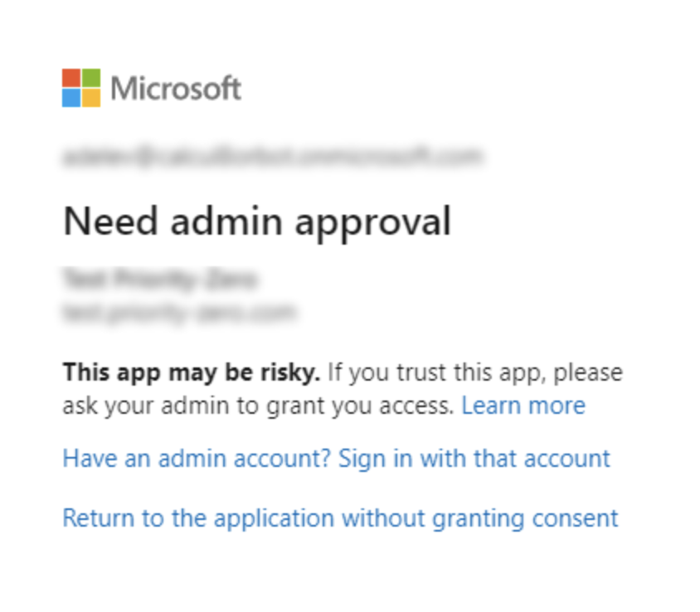Open the Learn more link
700x612 pixels.
click(523, 406)
